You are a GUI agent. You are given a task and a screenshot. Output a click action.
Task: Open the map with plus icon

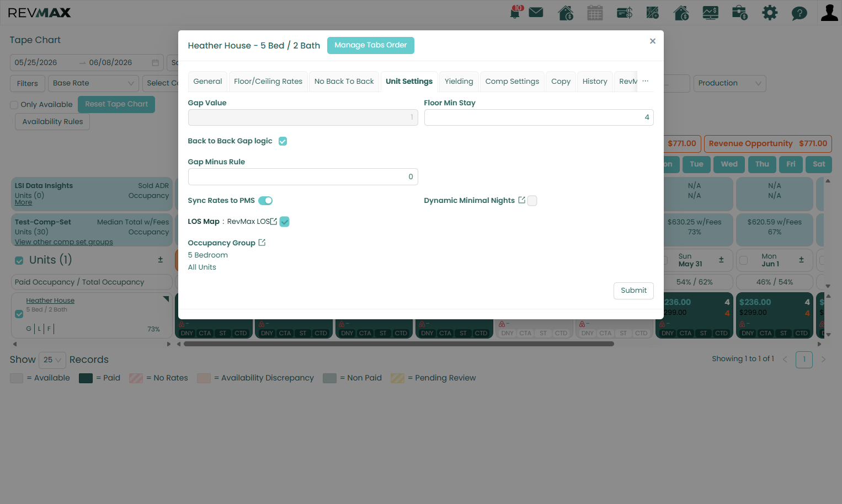click(653, 12)
